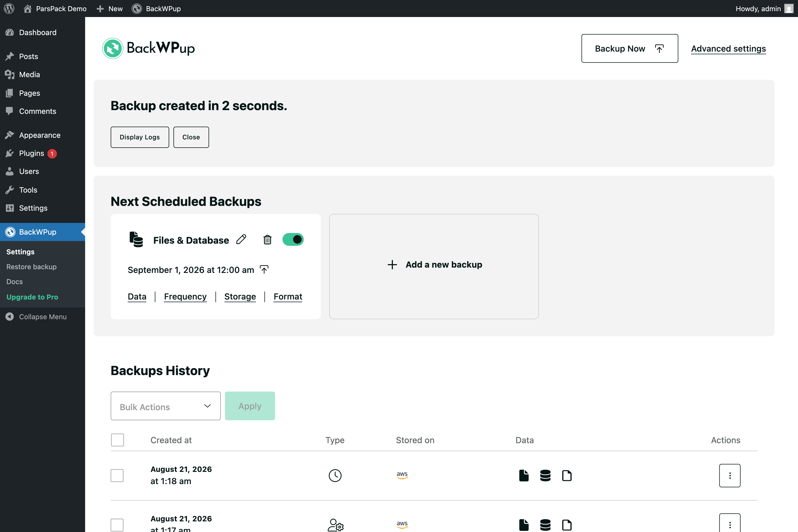The image size is (798, 532).
Task: Open the admin avatar in top bar
Action: [x=789, y=9]
